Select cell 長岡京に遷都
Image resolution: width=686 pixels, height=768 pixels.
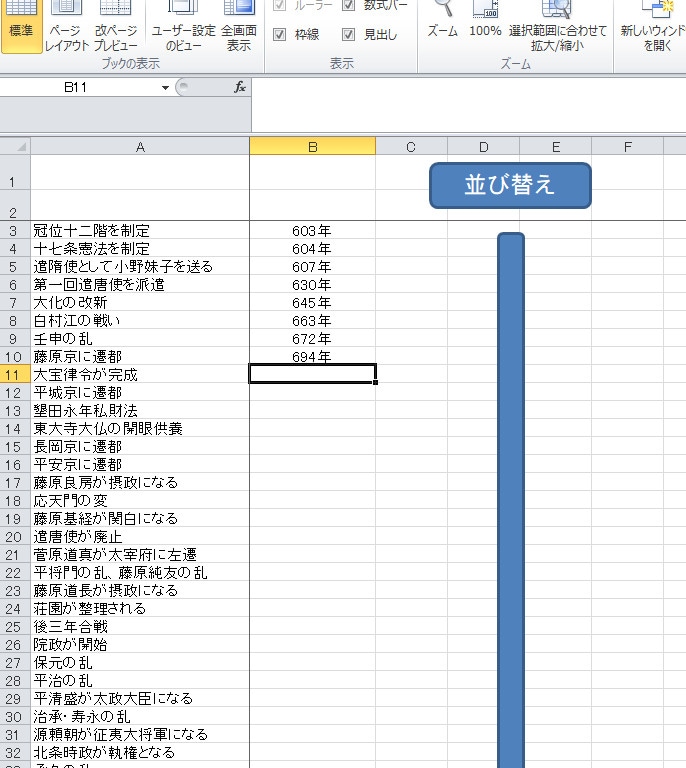140,447
